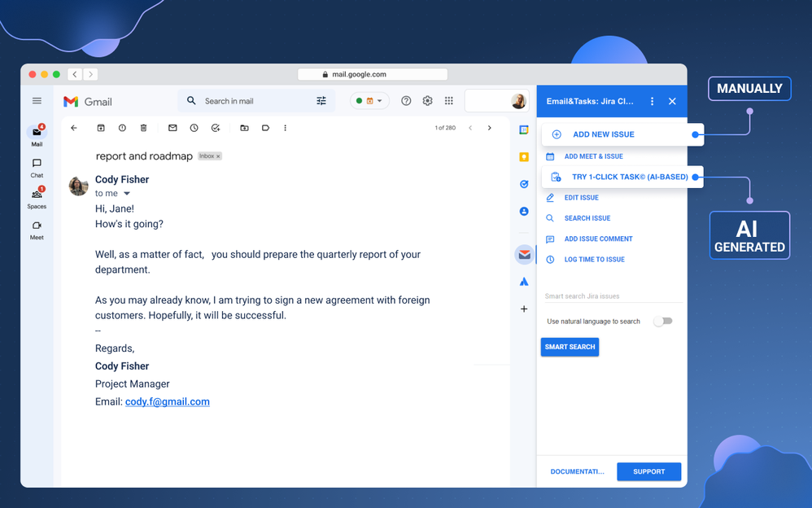Remove the Inbox label from email
This screenshot has width=812, height=508.
(218, 156)
